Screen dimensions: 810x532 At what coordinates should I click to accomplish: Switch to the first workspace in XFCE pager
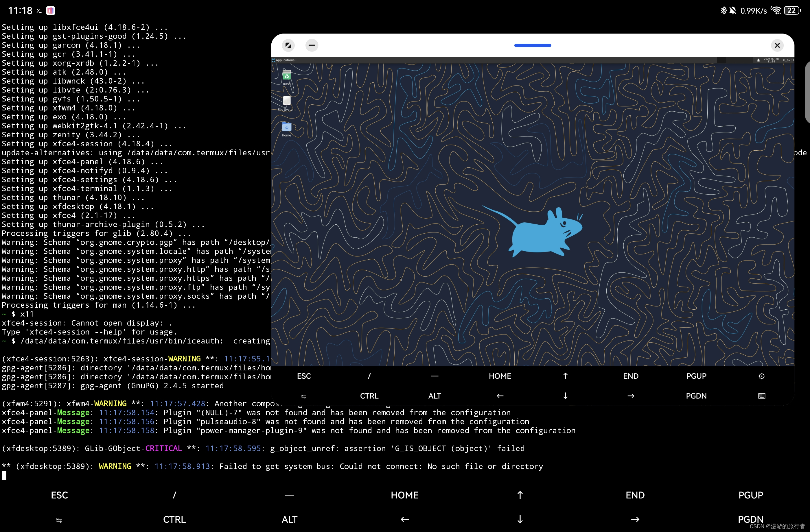[x=721, y=60]
